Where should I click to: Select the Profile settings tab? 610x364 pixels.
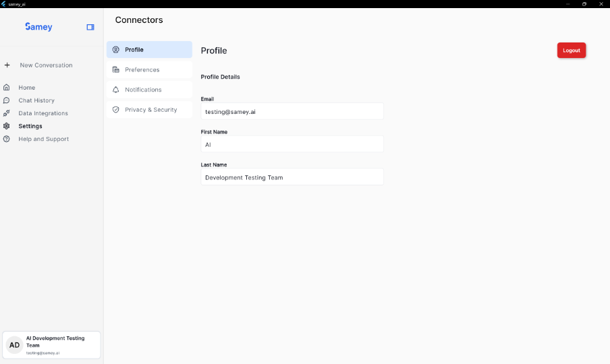[x=149, y=50]
